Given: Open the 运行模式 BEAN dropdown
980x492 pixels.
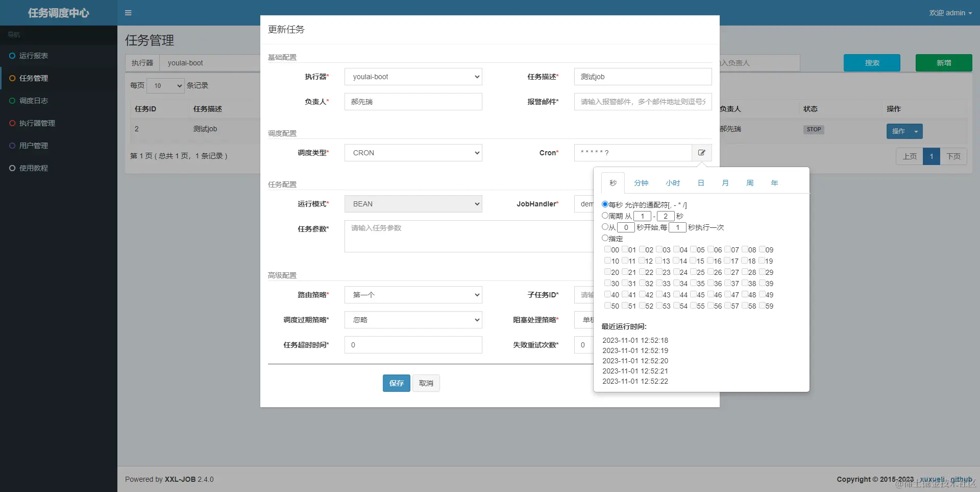Looking at the screenshot, I should click(413, 204).
